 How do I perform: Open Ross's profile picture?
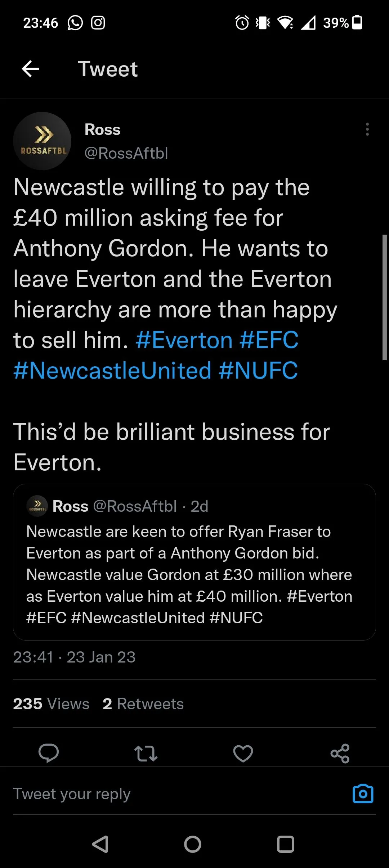point(42,141)
